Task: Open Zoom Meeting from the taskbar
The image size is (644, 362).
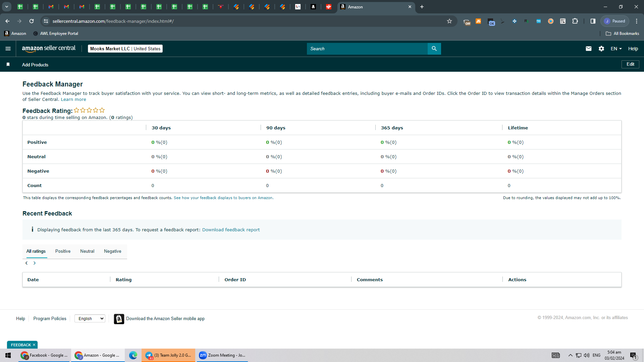Action: tap(222, 355)
